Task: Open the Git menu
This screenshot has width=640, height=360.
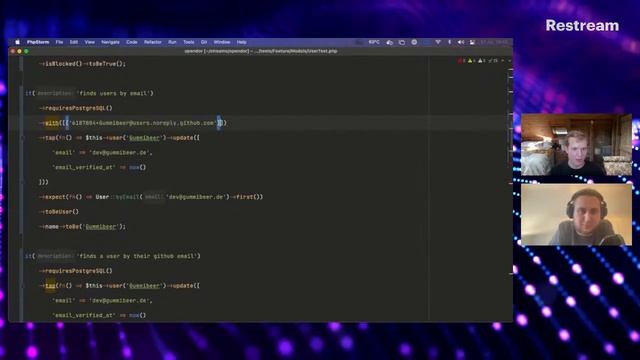Action: [x=204, y=42]
